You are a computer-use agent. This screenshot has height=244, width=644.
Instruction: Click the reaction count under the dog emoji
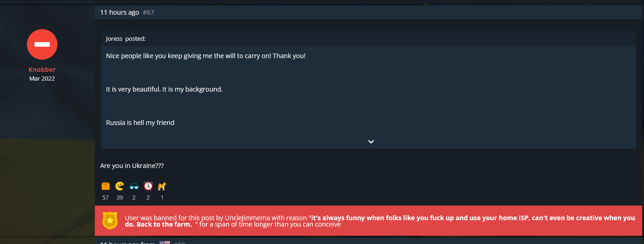(162, 198)
